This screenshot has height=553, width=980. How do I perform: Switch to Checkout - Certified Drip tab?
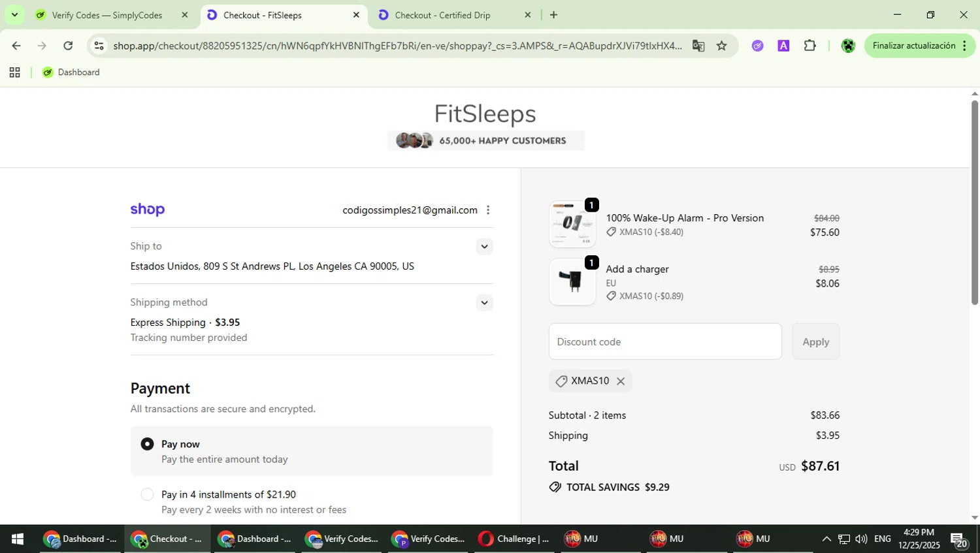tap(442, 15)
